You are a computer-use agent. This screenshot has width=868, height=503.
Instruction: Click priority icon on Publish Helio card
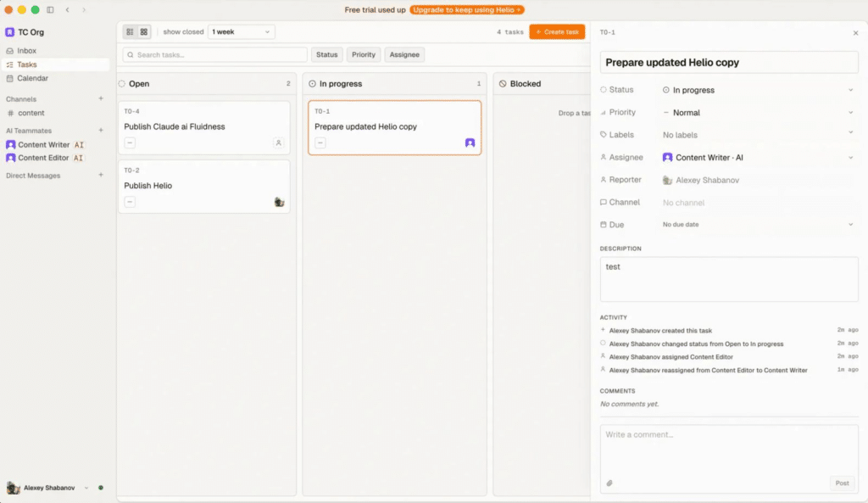[130, 202]
